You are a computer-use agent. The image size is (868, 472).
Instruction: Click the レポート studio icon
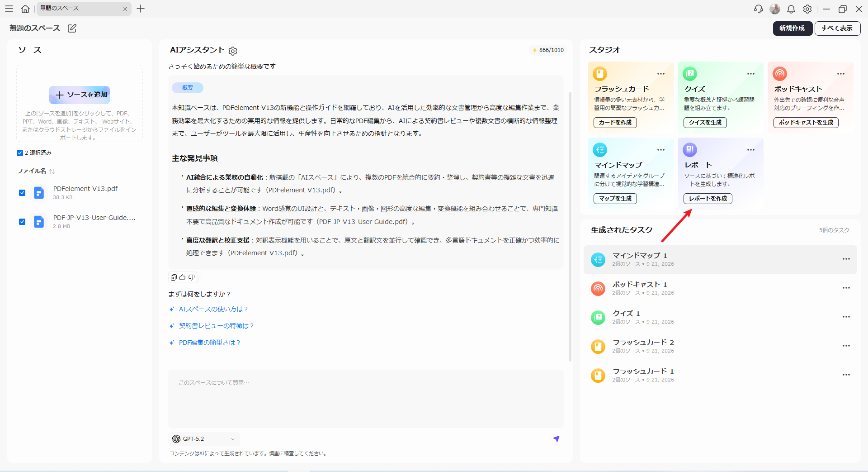690,150
